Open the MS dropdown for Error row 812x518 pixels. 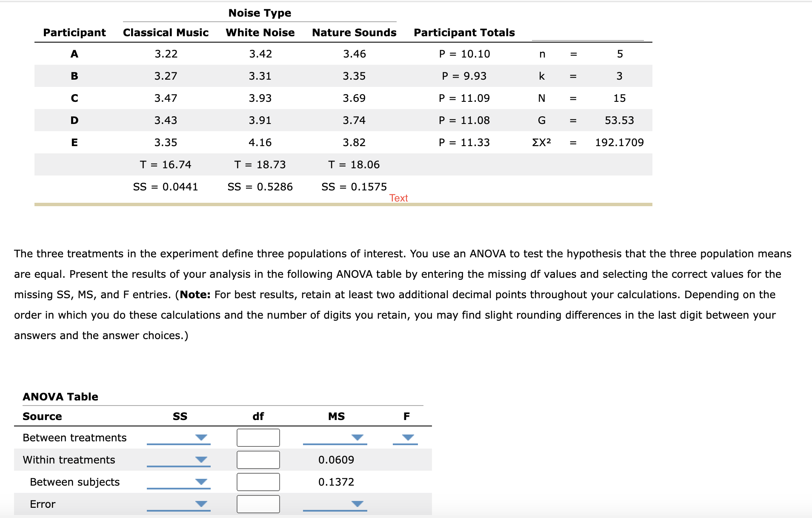tap(357, 504)
